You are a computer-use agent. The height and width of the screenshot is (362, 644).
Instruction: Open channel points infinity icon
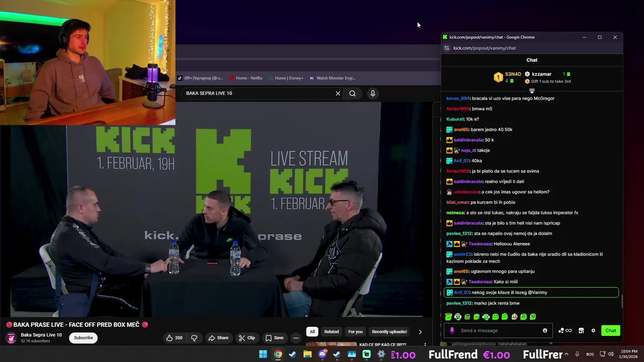coord(565,330)
